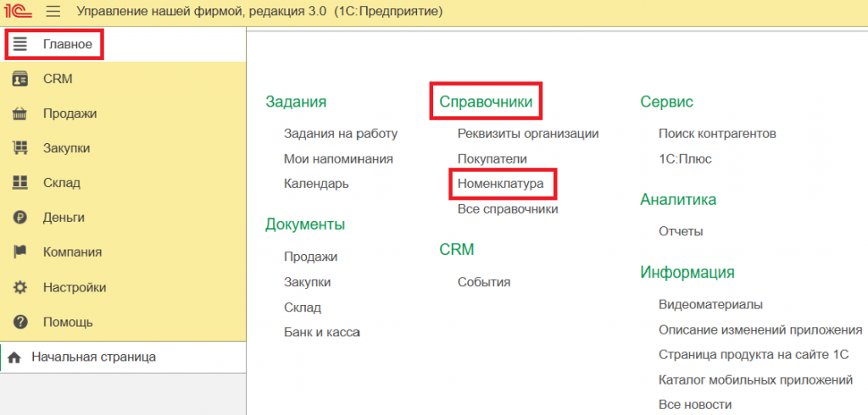Screen dimensions: 868x415
Task: Open Деньги sidebar section
Action: click(x=123, y=218)
